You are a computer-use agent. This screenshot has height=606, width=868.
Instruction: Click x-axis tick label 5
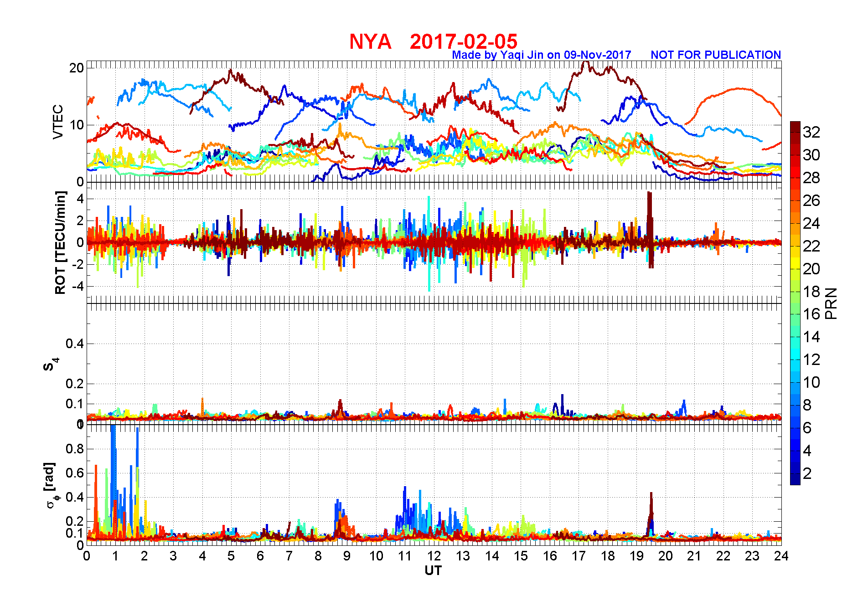click(x=231, y=556)
